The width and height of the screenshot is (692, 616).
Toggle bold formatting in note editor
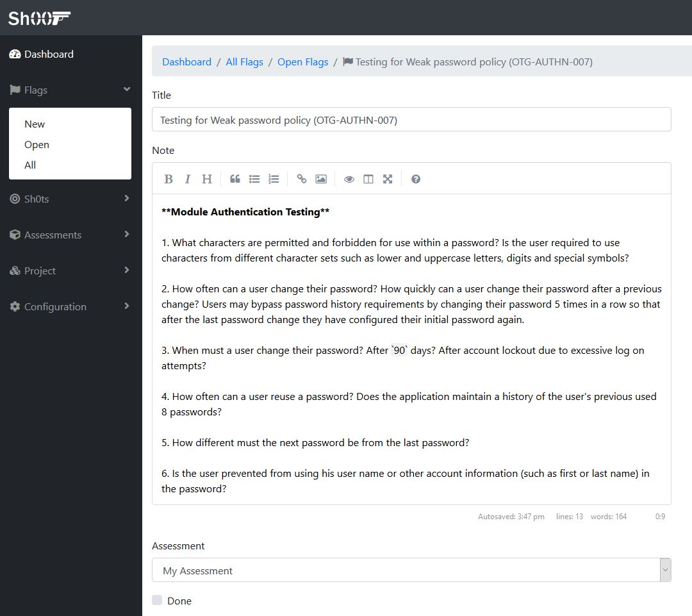(168, 179)
